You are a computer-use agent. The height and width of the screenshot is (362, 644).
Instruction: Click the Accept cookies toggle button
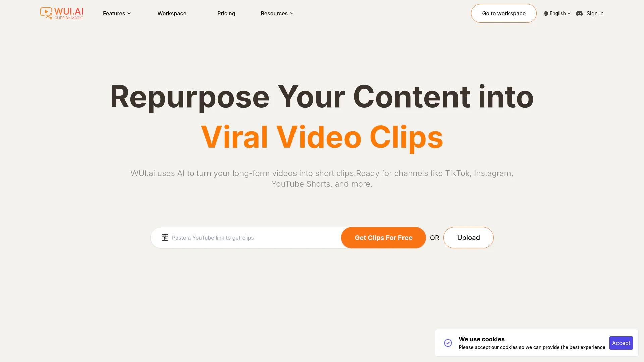(621, 343)
